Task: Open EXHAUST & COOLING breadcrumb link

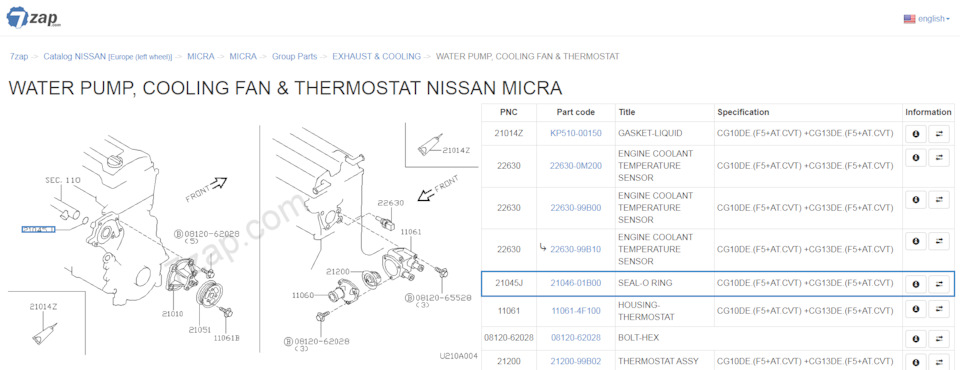Action: [377, 56]
